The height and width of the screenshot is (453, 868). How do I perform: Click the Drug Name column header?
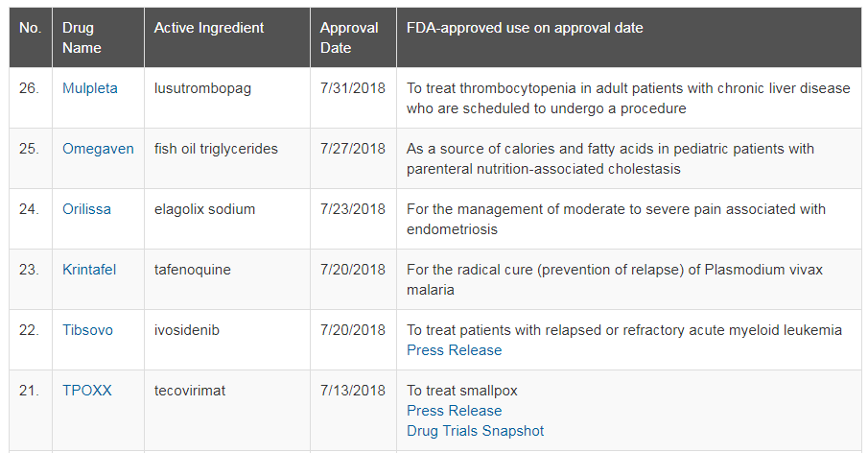click(98, 37)
